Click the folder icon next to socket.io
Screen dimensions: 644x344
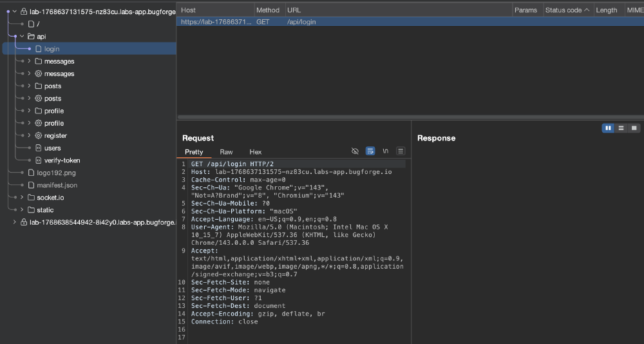click(x=31, y=198)
